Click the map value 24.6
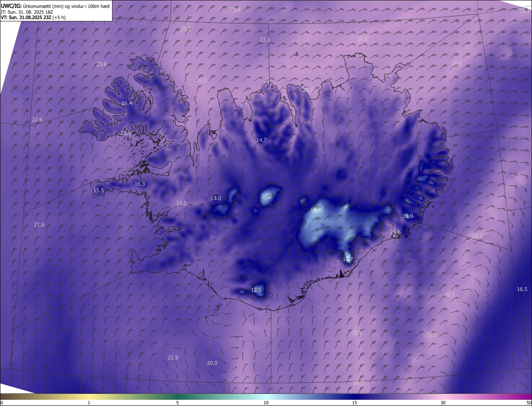The height and width of the screenshot is (406, 532). pos(395,232)
